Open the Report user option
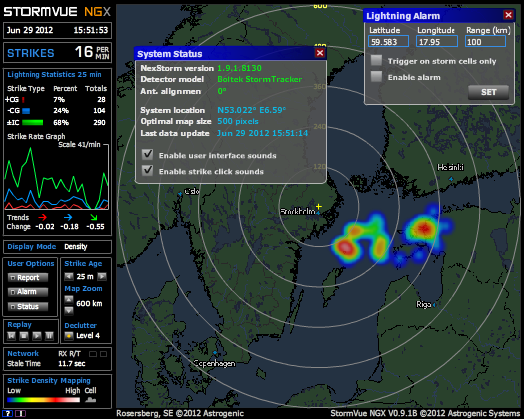524x419 pixels. pyautogui.click(x=28, y=278)
